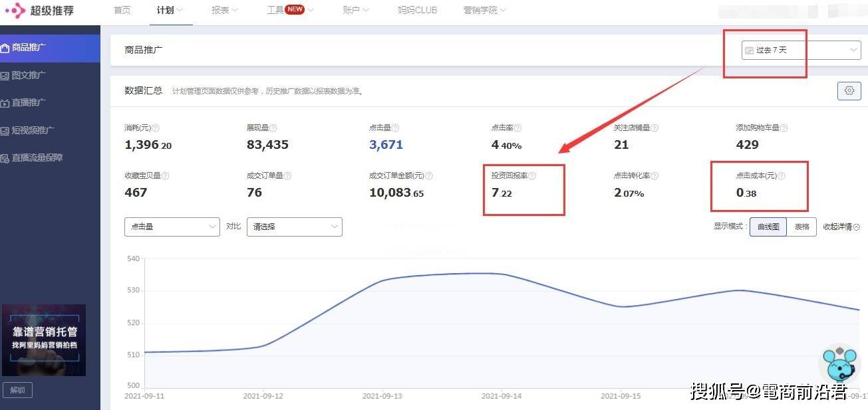
Task: Click the chart line near 2021-09-14
Action: [x=501, y=274]
